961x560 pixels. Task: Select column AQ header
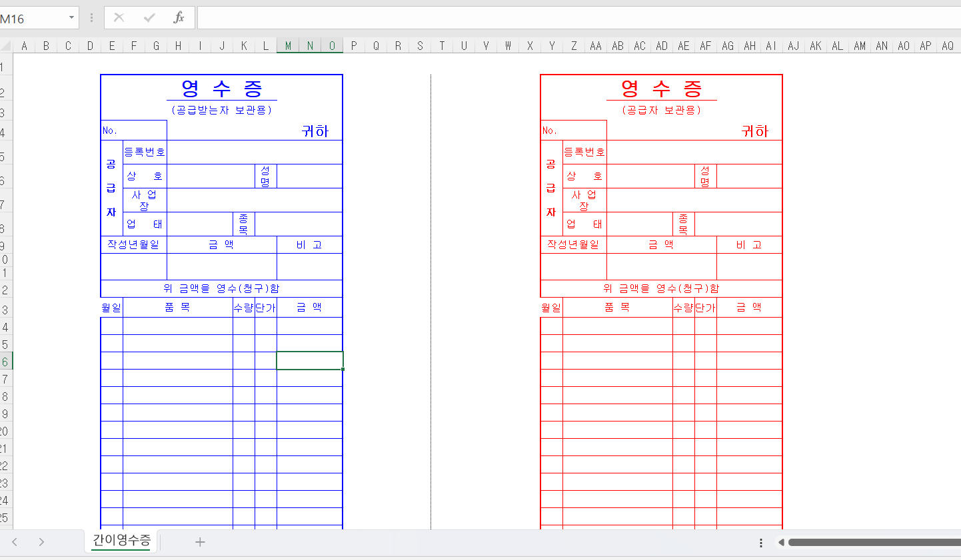[x=948, y=45]
